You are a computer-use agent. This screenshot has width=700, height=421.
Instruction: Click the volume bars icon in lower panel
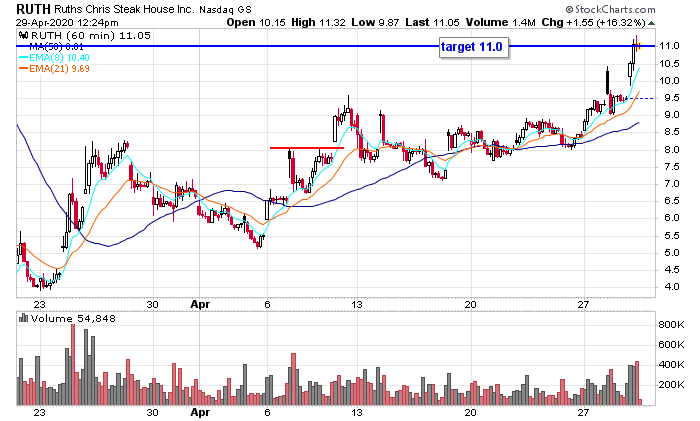coord(23,318)
